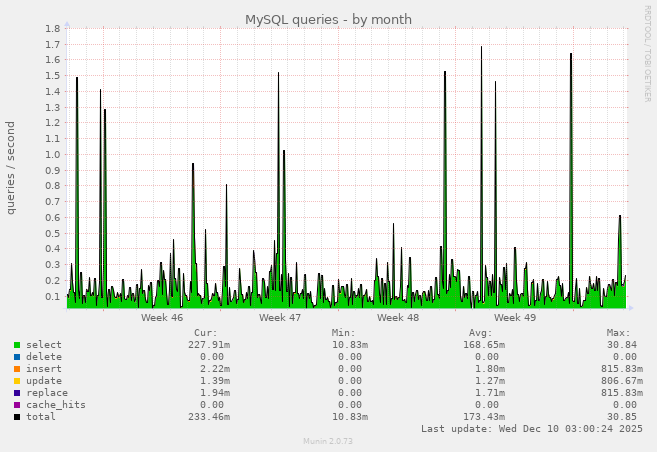Click the 'insert' legend label
Image resolution: width=657 pixels, height=452 pixels.
(x=44, y=369)
